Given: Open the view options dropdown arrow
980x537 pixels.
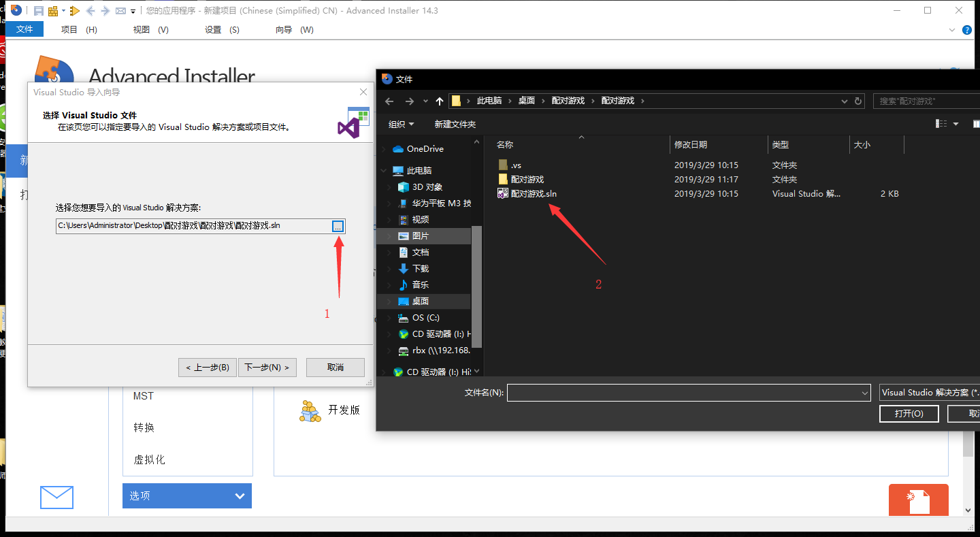Looking at the screenshot, I should (x=955, y=124).
